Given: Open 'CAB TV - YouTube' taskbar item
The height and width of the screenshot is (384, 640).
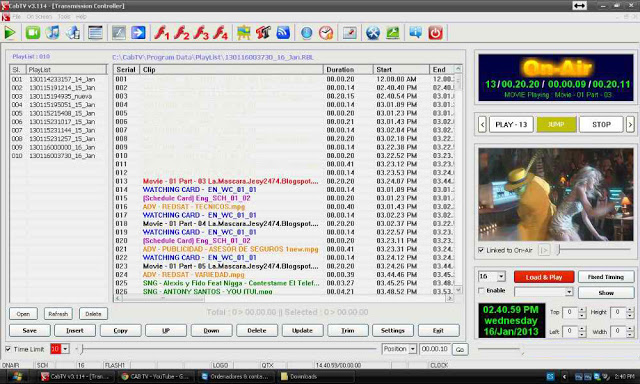Looking at the screenshot, I should click(x=156, y=377).
